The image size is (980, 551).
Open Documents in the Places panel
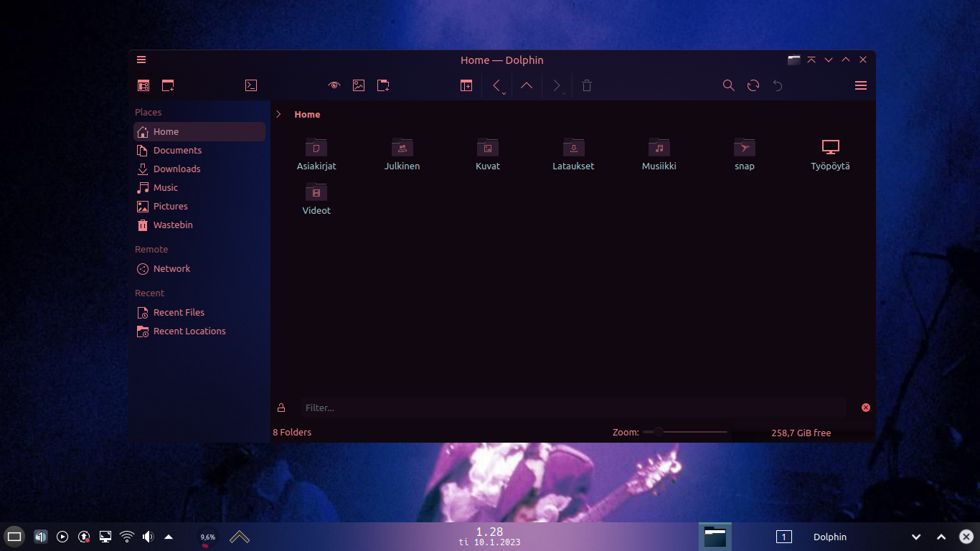[x=199, y=150]
